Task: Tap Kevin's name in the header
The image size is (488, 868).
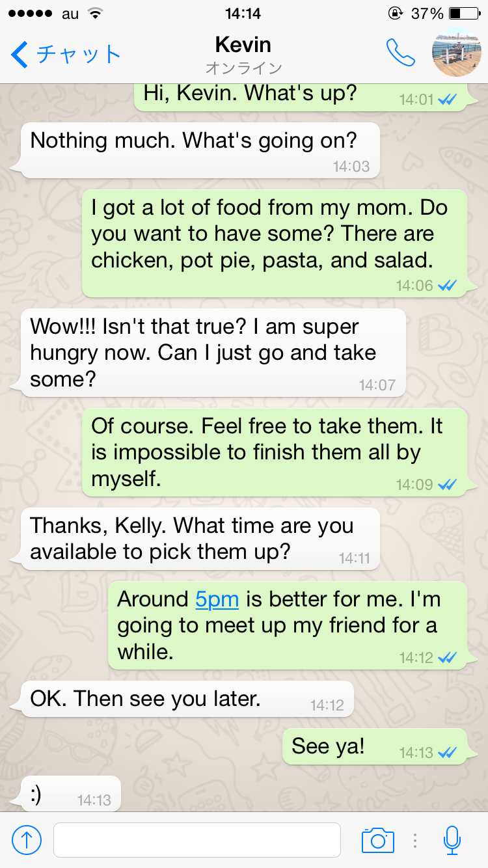Action: click(243, 45)
